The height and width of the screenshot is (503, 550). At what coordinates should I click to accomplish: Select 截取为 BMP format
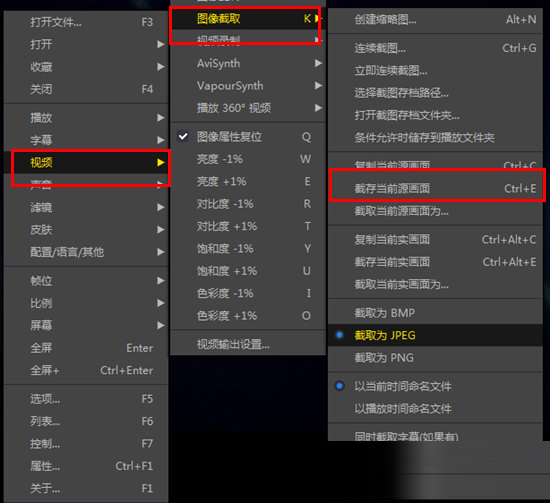coord(435,313)
